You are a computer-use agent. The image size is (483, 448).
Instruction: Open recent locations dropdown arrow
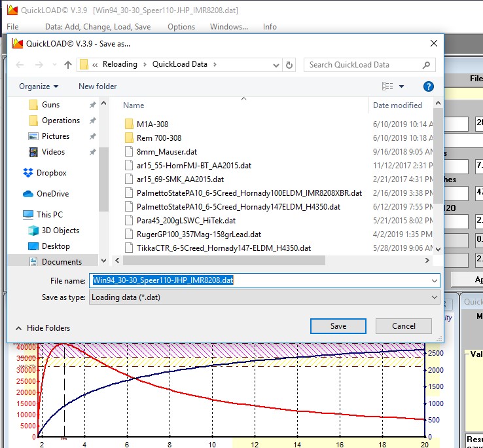pyautogui.click(x=54, y=65)
